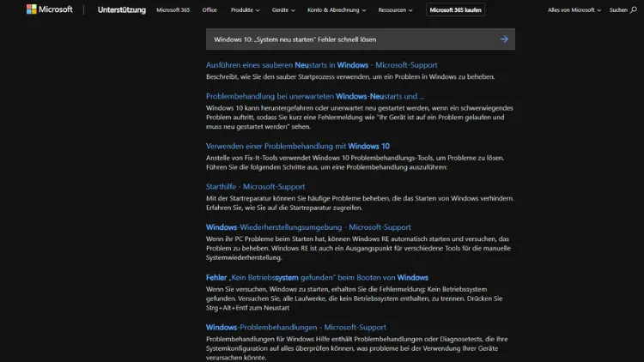The image size is (644, 362).
Task: Click text 'Windows 10 kann heruntergefahren oder unerwartet'
Action: coord(360,118)
